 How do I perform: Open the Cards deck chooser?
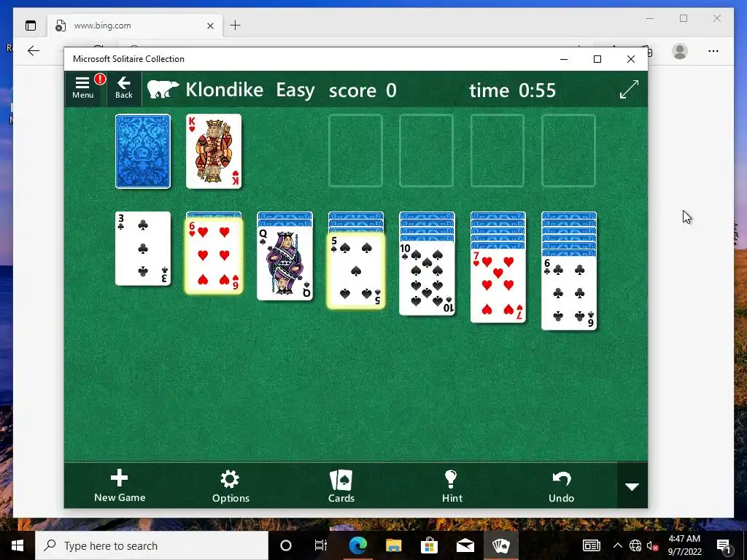(x=341, y=486)
